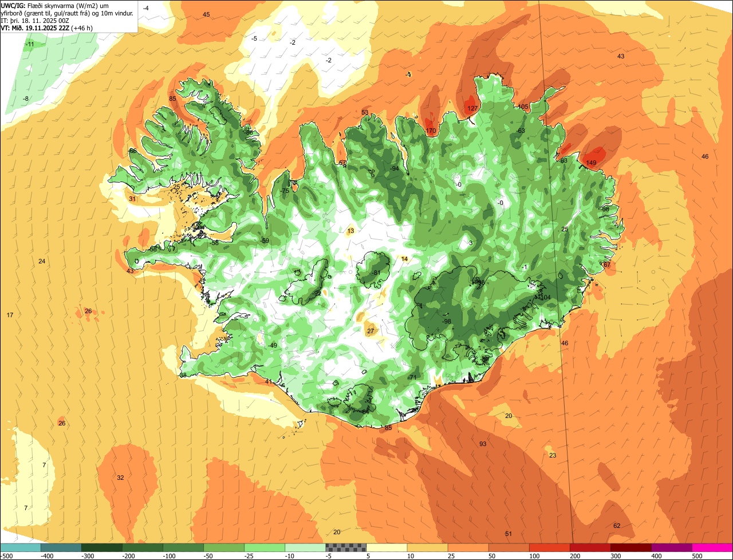Viewport: 733px width, 560px height.
Task: Pick the orange legend swatch between 25 and 50
Action: (x=468, y=547)
